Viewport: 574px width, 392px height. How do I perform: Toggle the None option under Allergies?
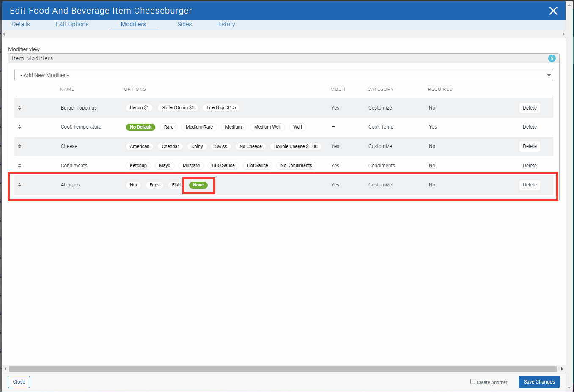pos(198,185)
